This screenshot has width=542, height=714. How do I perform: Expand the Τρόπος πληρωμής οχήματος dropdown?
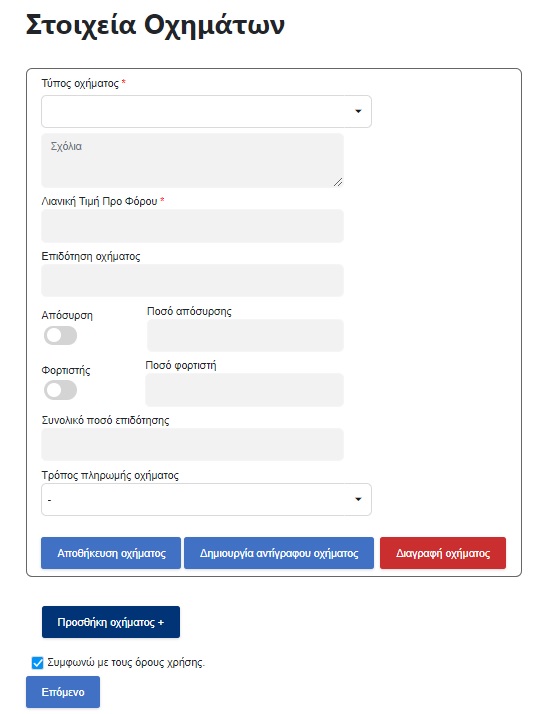[x=206, y=500]
